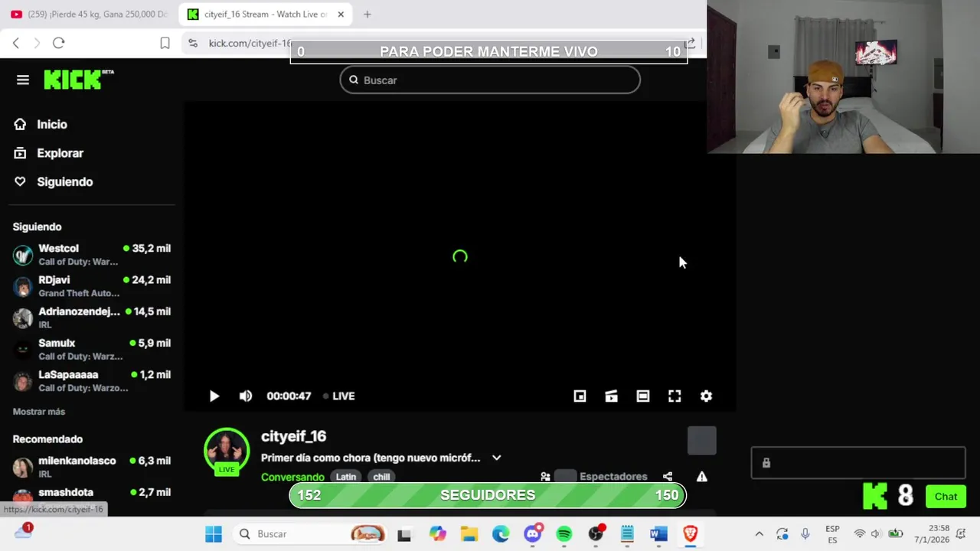Open Microsoft Edge from taskbar
The image size is (980, 551).
501,534
